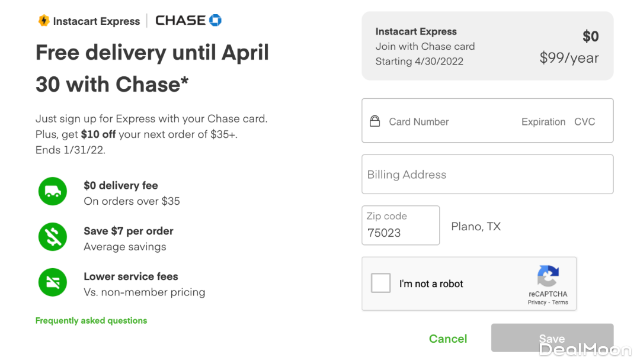Click the Expiration date field
The width and height of the screenshot is (640, 364).
click(x=543, y=122)
